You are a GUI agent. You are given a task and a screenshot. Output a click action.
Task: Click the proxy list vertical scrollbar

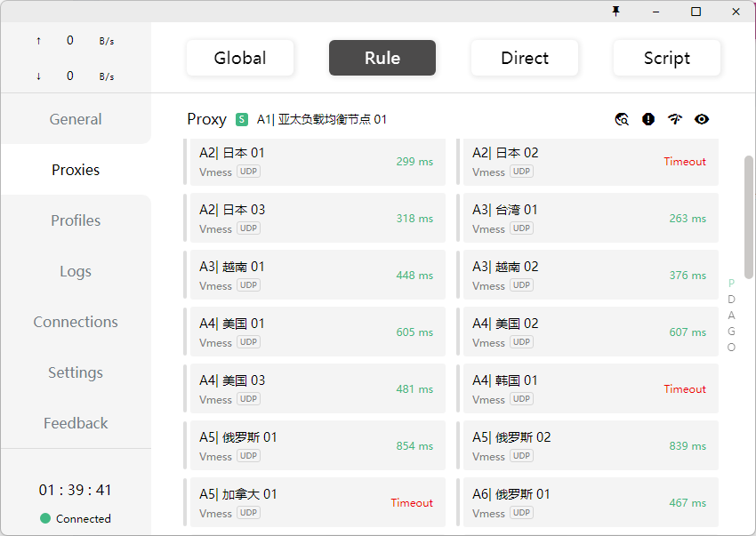pos(749,218)
